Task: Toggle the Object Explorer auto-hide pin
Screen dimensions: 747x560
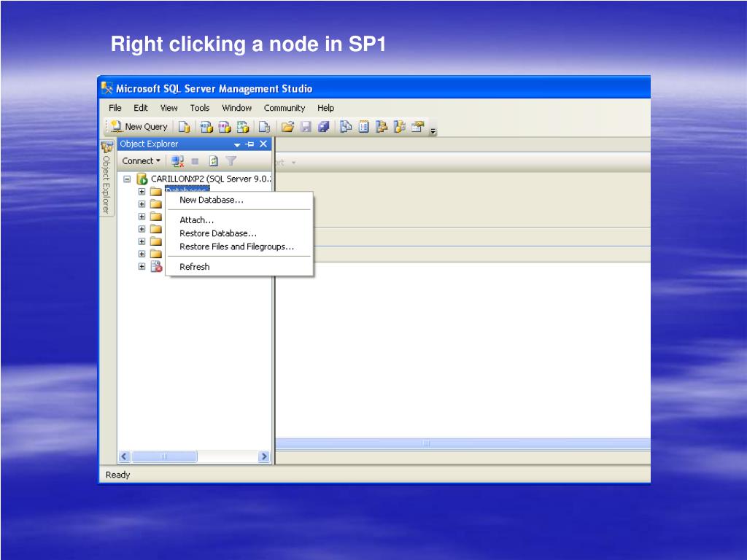Action: 249,144
